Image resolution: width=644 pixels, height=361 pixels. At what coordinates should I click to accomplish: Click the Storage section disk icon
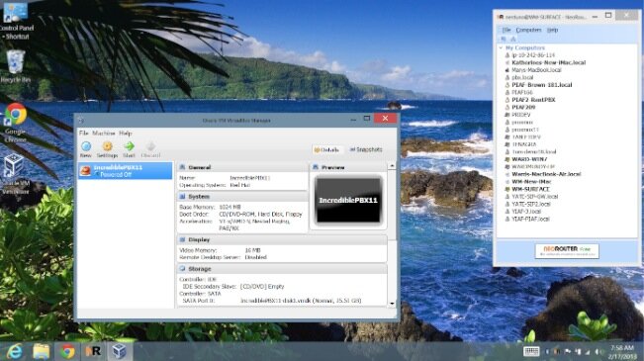coord(182,269)
